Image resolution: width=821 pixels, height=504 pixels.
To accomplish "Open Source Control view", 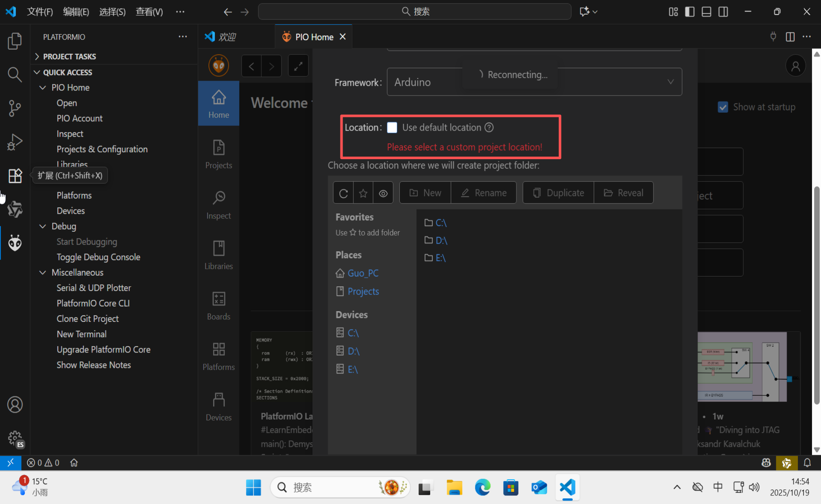I will click(x=15, y=108).
